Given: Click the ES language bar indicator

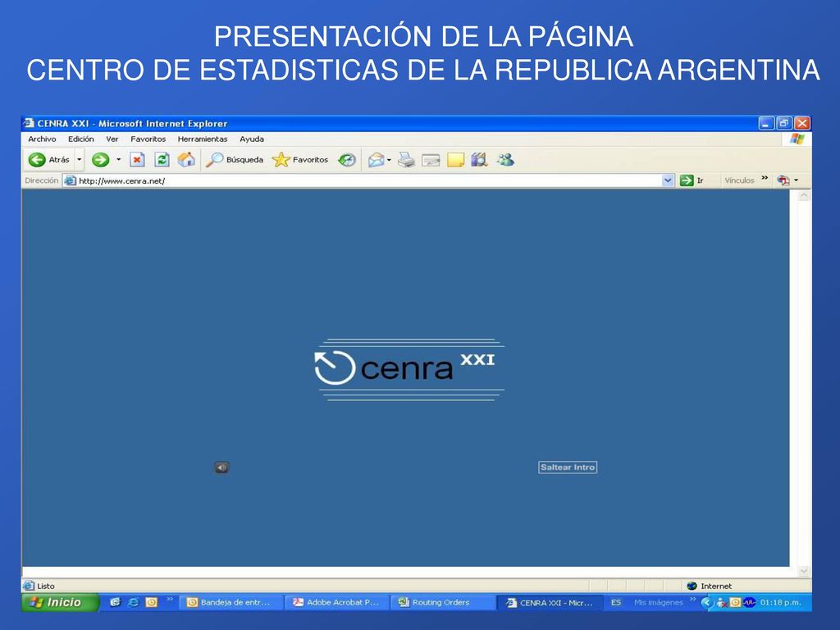Looking at the screenshot, I should click(x=616, y=603).
